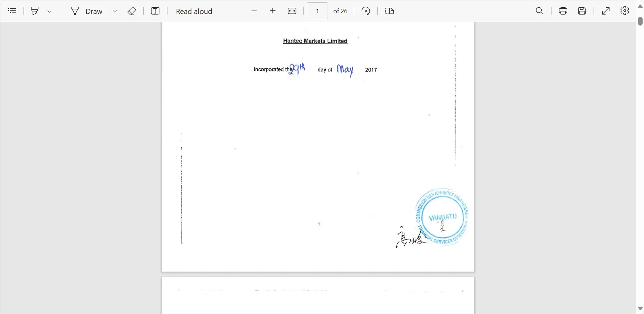Toggle the two-page view icon
644x314 pixels.
click(390, 11)
